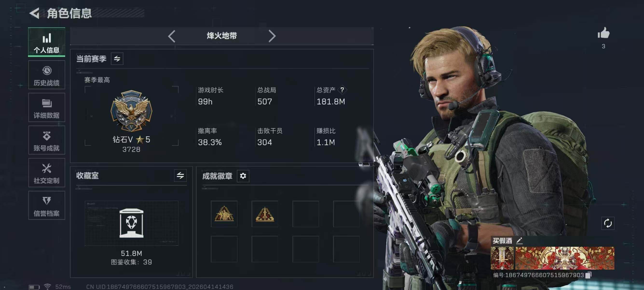Image resolution: width=644 pixels, height=290 pixels.
Task: Click the red floral name card banner
Action: coord(564,258)
